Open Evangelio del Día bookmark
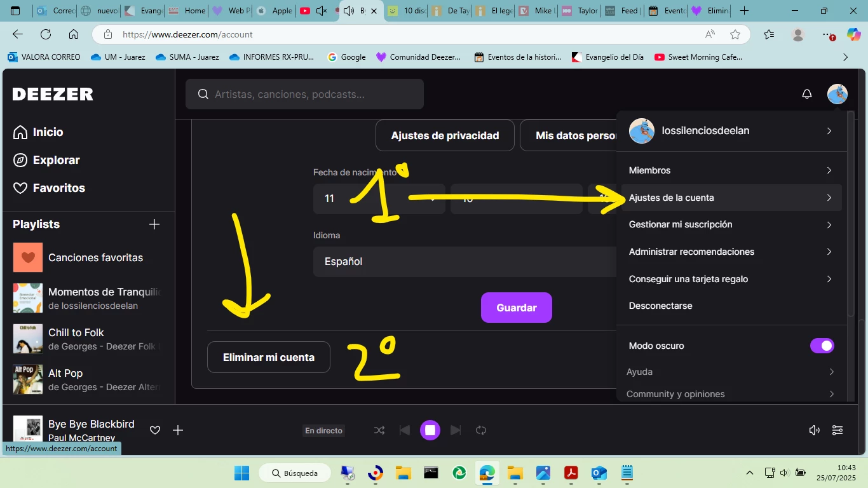The width and height of the screenshot is (868, 488). pyautogui.click(x=607, y=57)
